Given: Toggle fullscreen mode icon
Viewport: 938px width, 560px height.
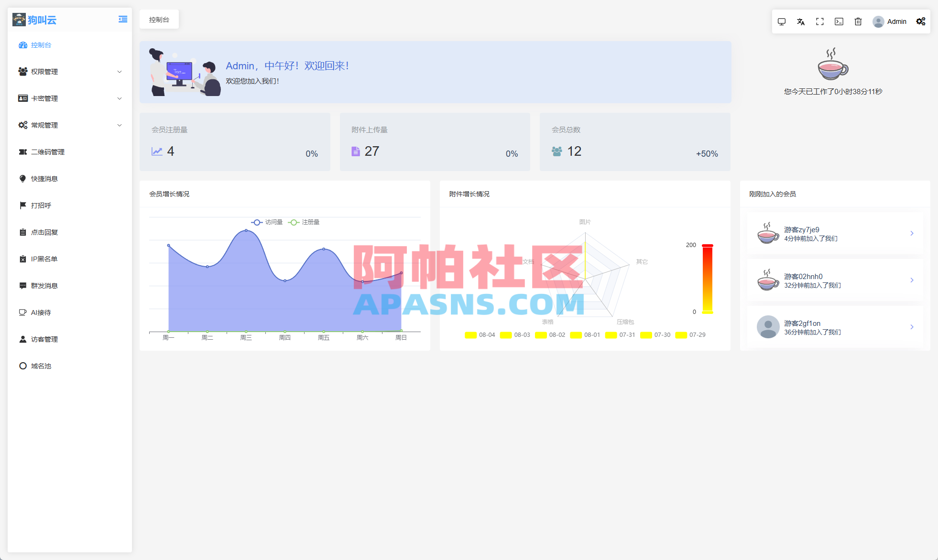Looking at the screenshot, I should 820,22.
